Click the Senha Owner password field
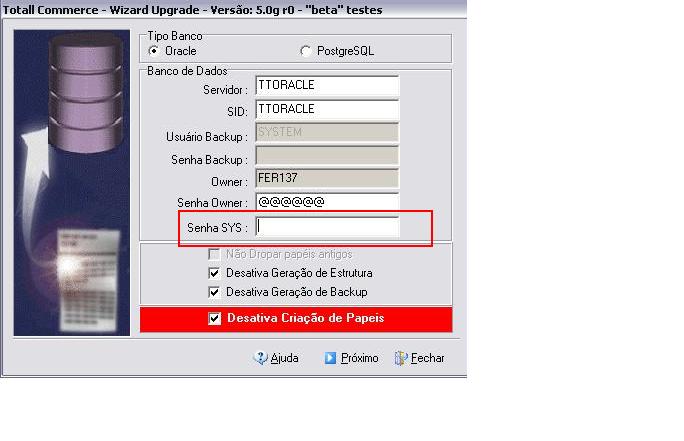 coord(327,202)
